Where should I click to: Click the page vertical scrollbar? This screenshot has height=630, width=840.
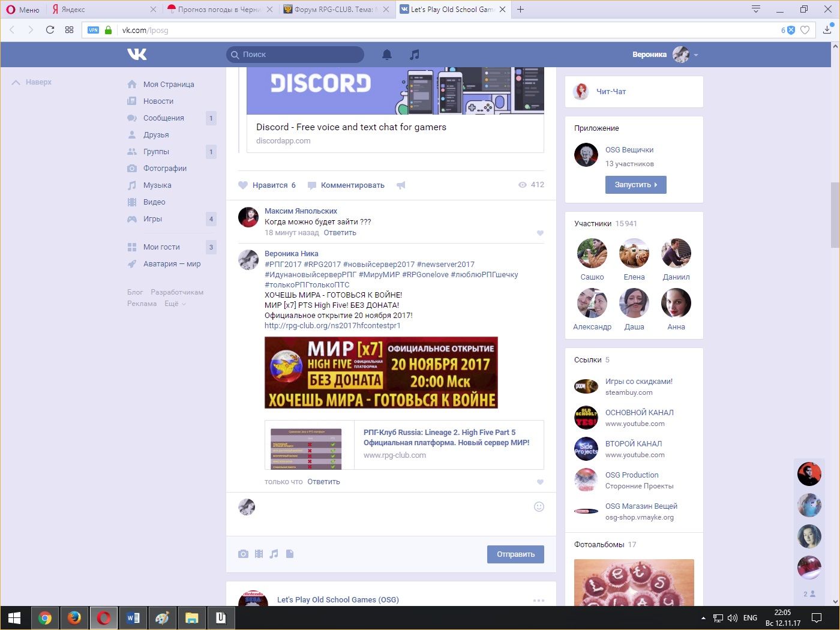pyautogui.click(x=835, y=215)
